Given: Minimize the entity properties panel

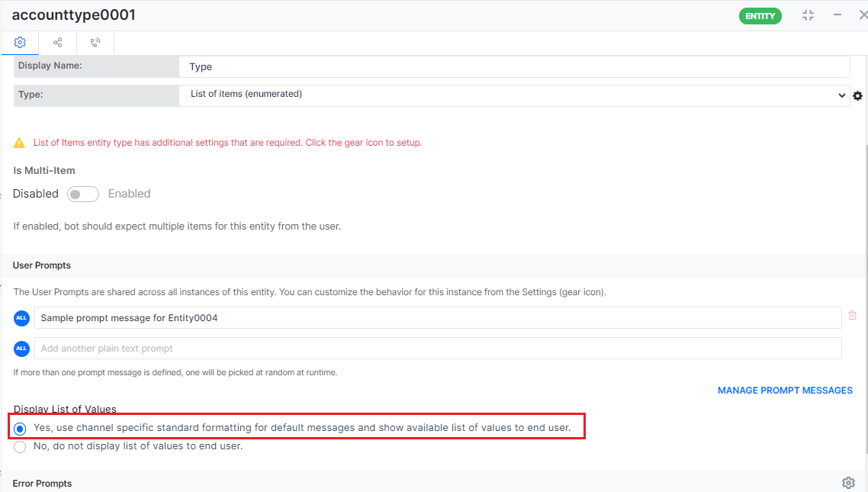Looking at the screenshot, I should click(x=837, y=15).
